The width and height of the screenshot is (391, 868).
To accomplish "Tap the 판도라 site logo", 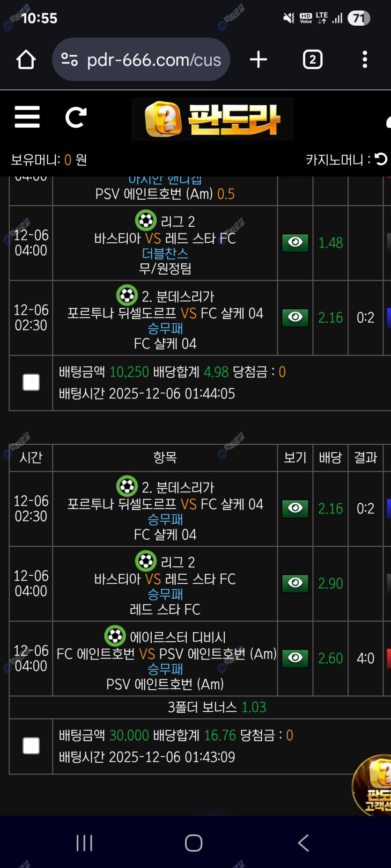I will (x=213, y=119).
